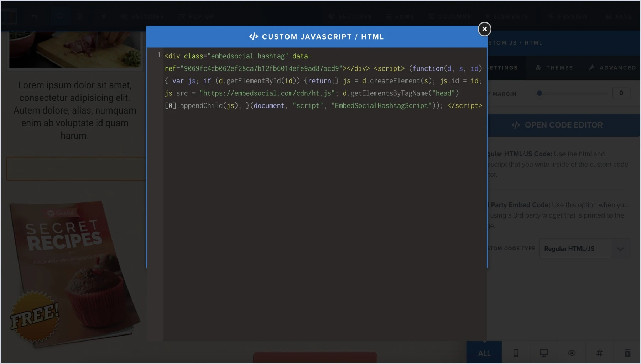Click the Secret Recipes book image
This screenshot has height=364, width=641.
click(75, 274)
